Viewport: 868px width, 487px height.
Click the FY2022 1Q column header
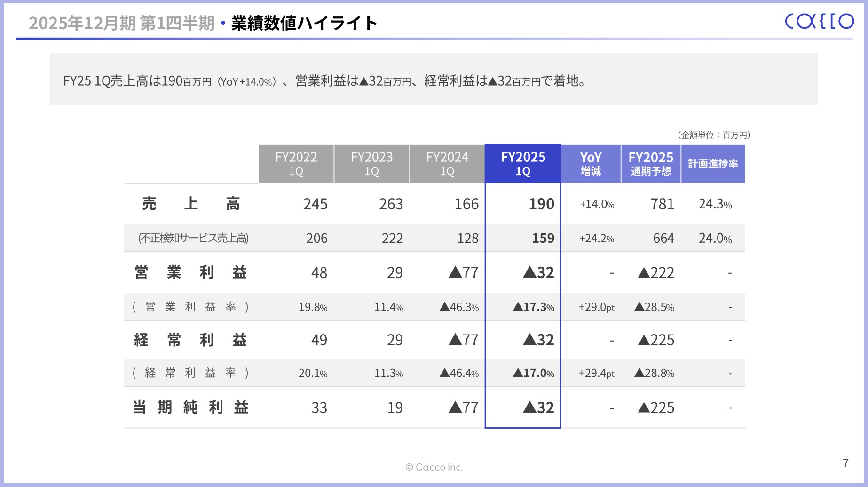pos(295,163)
